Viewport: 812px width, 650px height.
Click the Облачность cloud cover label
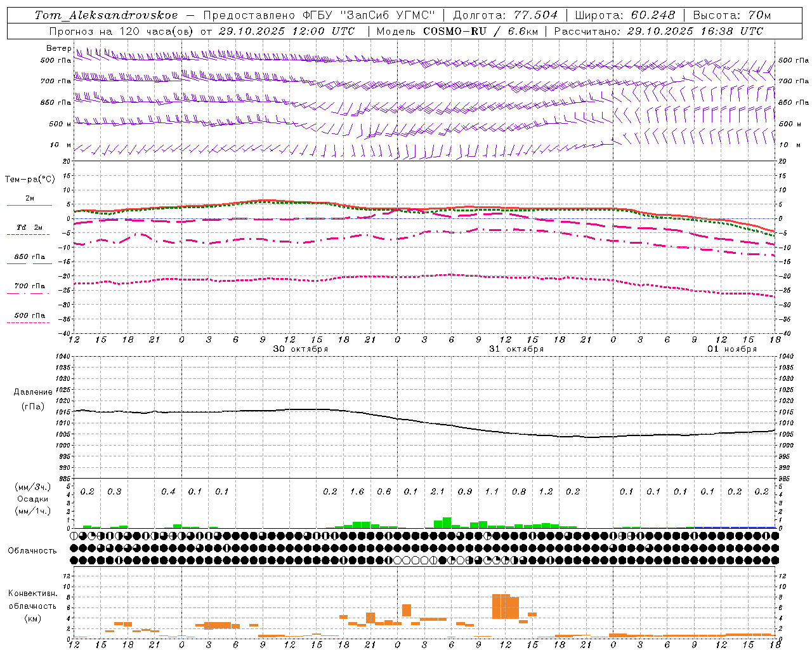(32, 551)
